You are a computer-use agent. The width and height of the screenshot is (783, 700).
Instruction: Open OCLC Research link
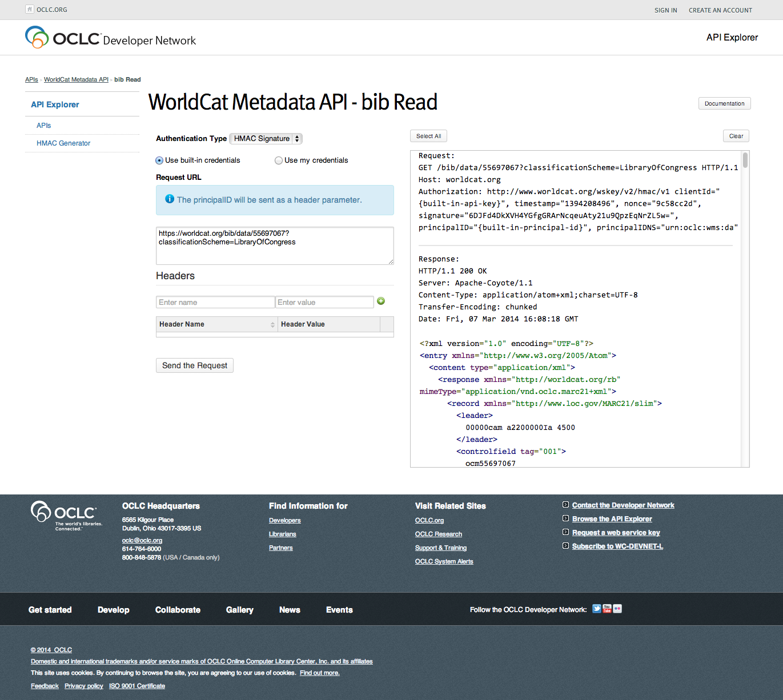[439, 534]
